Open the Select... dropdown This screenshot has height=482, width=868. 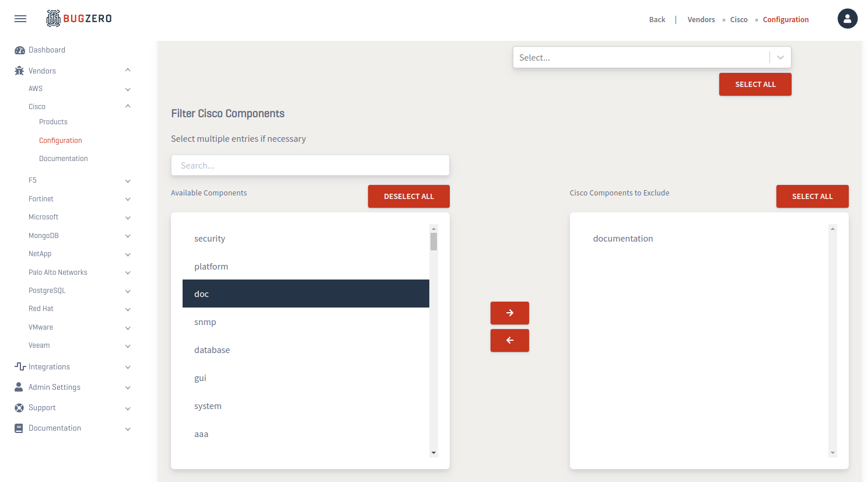tap(652, 57)
